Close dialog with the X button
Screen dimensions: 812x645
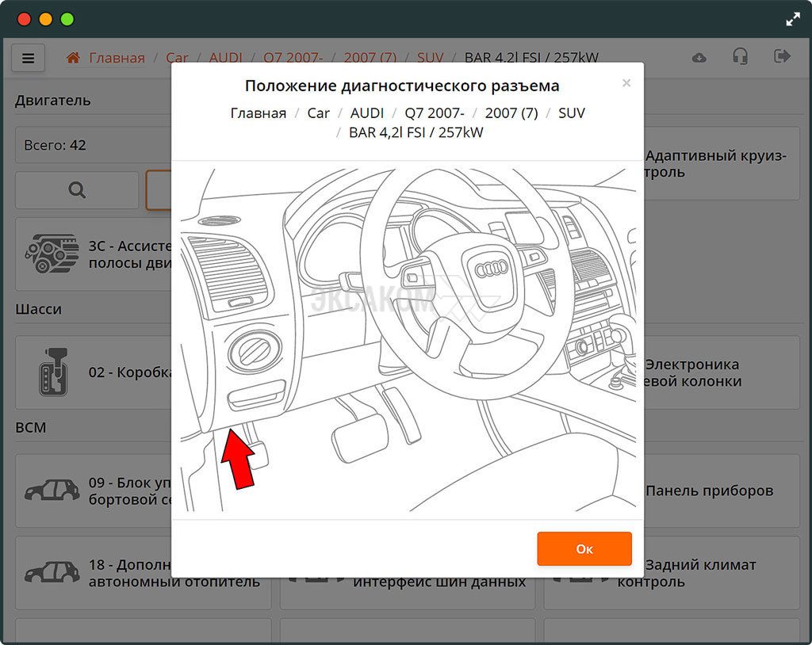pos(626,83)
